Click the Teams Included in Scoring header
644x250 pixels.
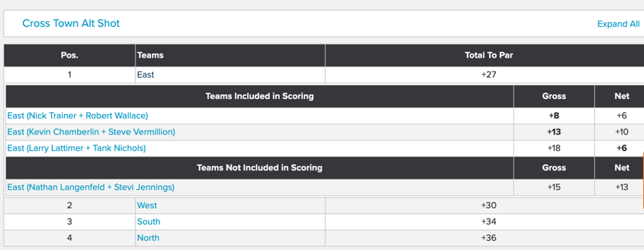tap(259, 96)
